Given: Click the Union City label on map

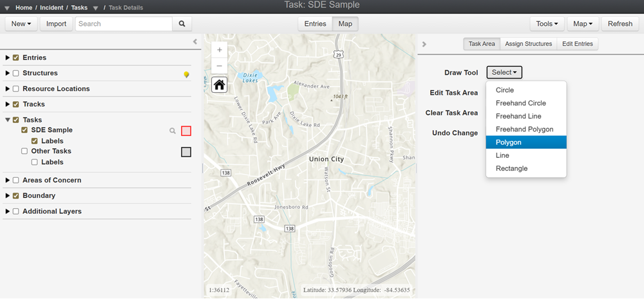Looking at the screenshot, I should [x=326, y=159].
